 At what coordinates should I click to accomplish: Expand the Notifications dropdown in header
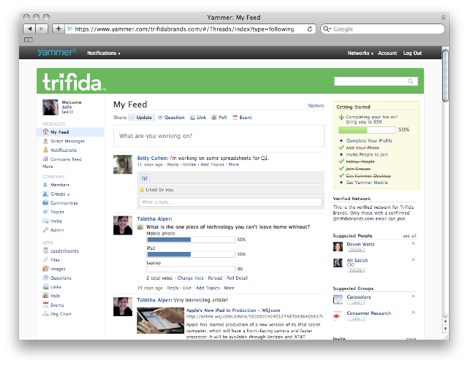coord(104,53)
